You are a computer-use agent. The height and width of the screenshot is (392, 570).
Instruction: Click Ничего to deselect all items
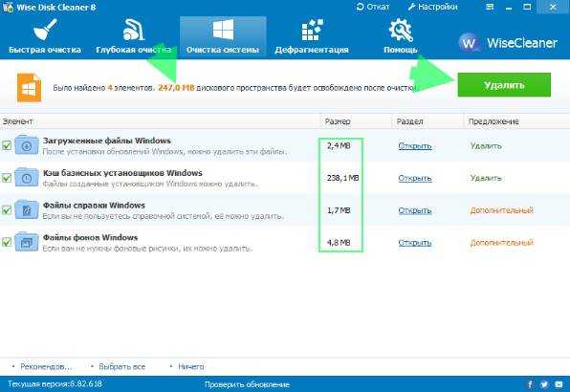tap(191, 366)
